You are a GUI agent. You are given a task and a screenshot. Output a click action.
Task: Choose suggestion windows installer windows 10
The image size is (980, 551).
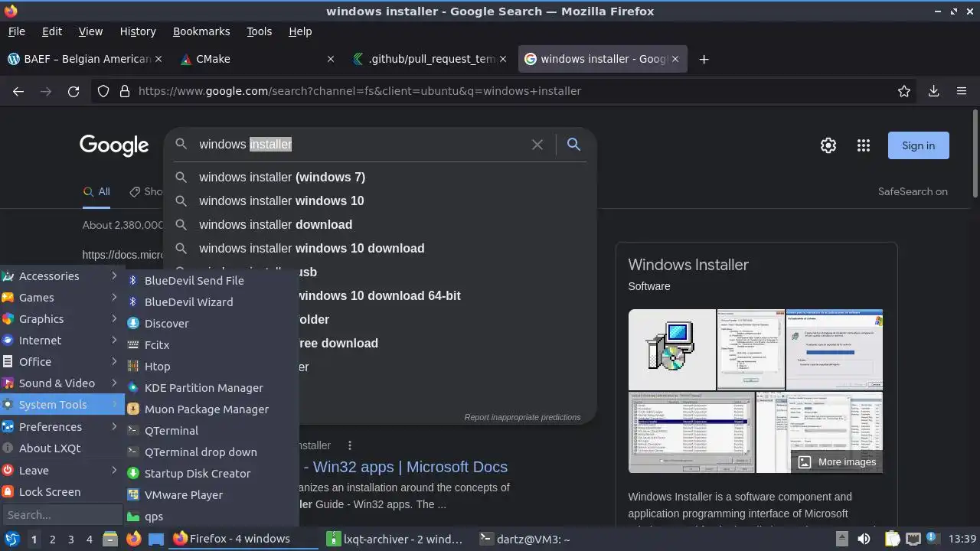point(380,201)
